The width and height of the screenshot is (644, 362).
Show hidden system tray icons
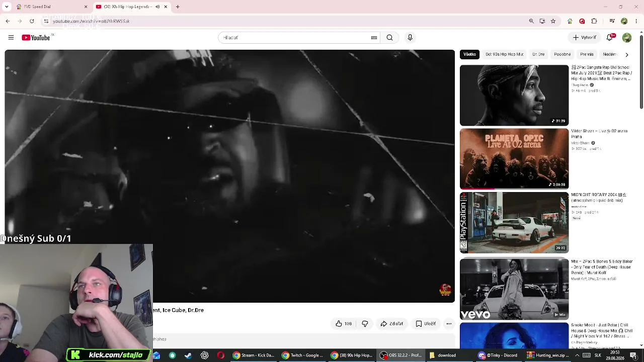click(577, 355)
